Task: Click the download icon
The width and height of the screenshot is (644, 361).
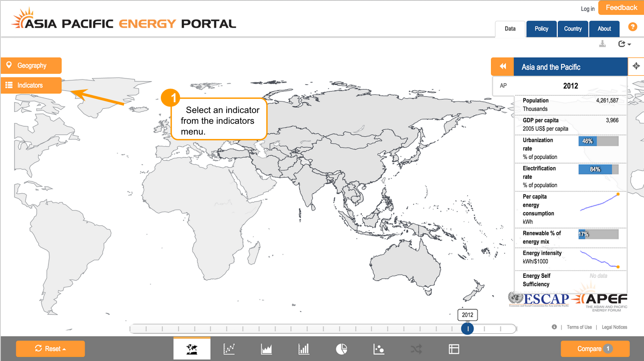Action: pos(602,44)
